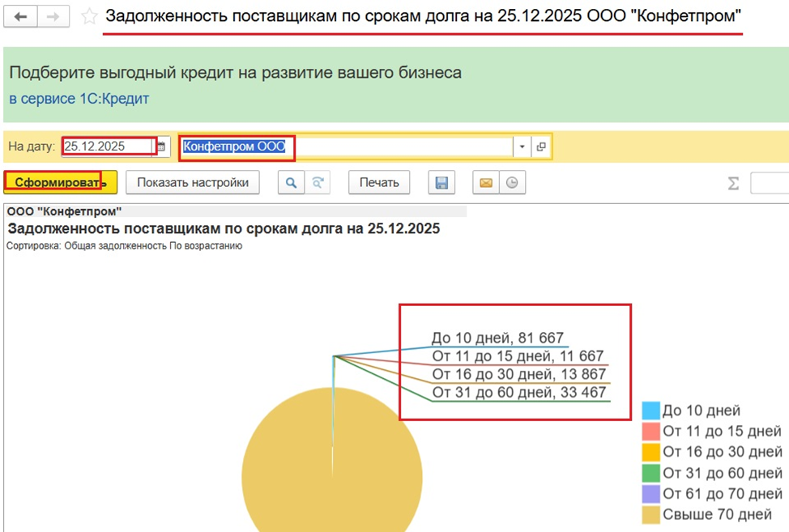This screenshot has width=789, height=532.
Task: Click legend text 'От 61 до 70 дней'
Action: tap(723, 494)
